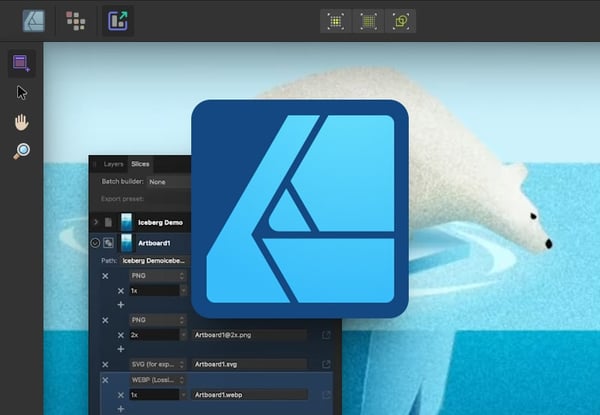Export the Artboard1@2x.png slice icon
The height and width of the screenshot is (415, 600).
click(326, 335)
